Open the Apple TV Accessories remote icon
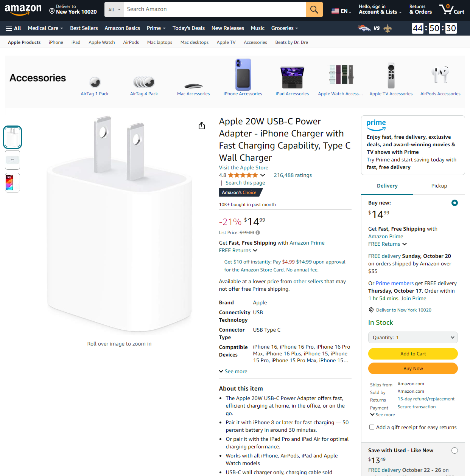The width and height of the screenshot is (470, 476). (x=391, y=76)
